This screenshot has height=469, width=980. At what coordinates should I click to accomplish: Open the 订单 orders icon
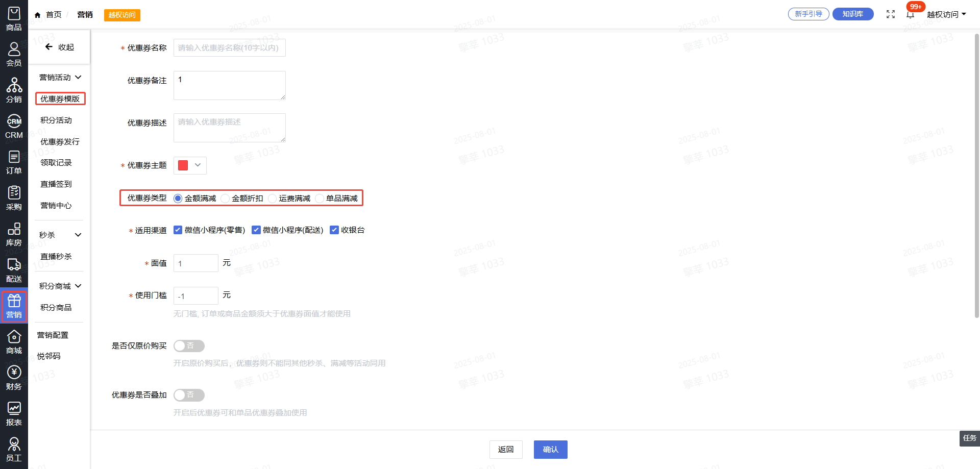point(14,162)
